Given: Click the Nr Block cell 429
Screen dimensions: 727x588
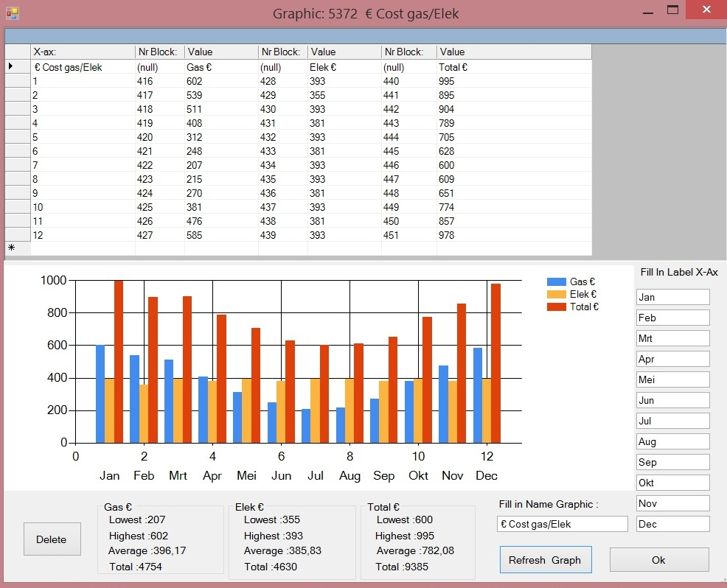Looking at the screenshot, I should click(x=283, y=95).
